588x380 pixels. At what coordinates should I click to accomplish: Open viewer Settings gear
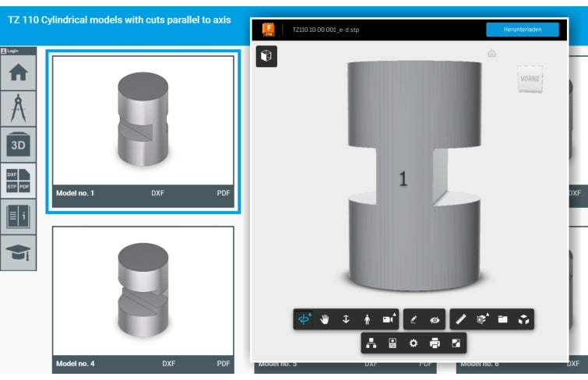[x=414, y=343]
